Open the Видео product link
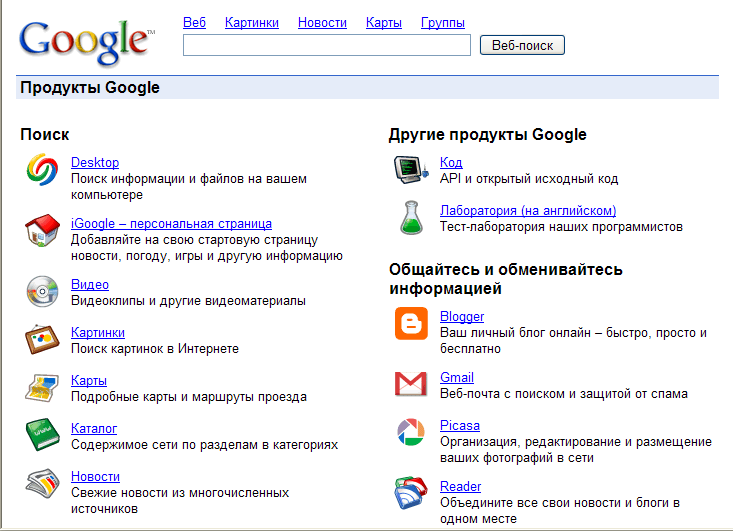Viewport: 733px width, 531px height. coord(90,284)
